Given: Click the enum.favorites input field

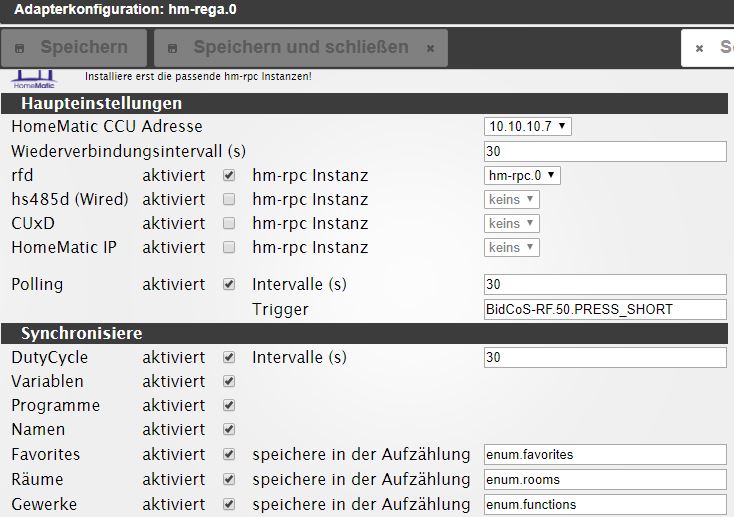Looking at the screenshot, I should 605,454.
